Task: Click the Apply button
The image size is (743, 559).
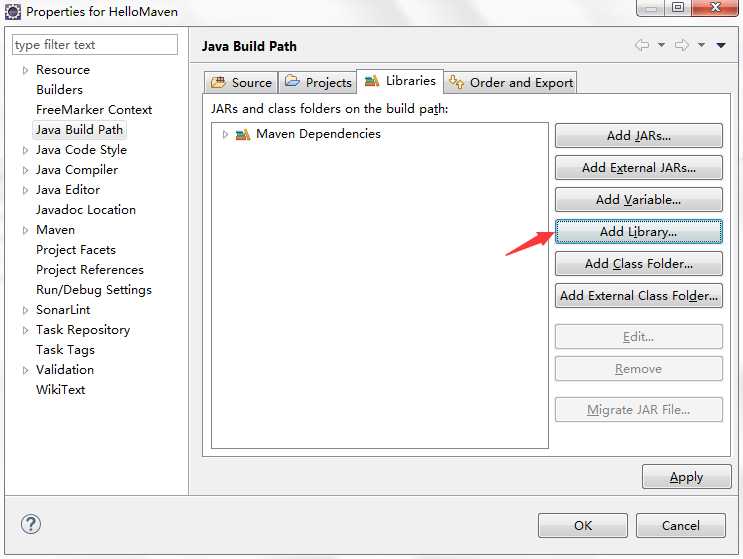Action: coord(687,477)
